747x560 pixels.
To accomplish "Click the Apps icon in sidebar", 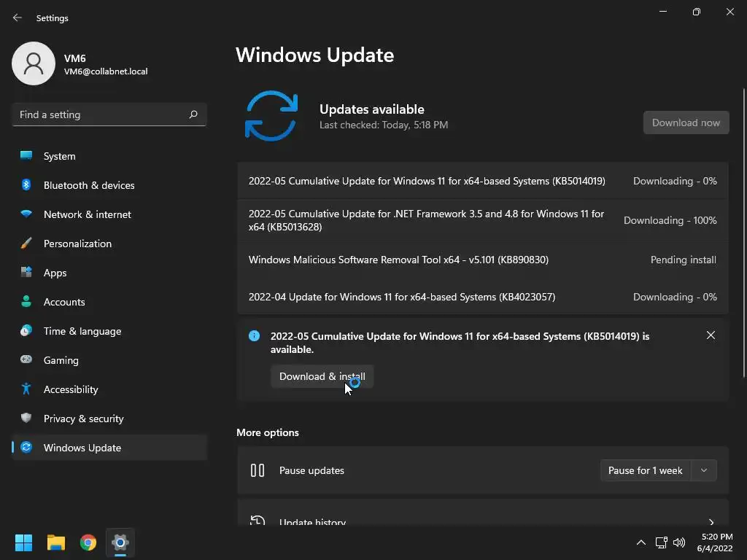I will [26, 273].
